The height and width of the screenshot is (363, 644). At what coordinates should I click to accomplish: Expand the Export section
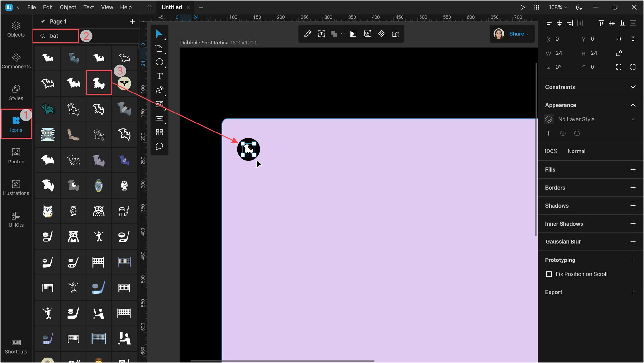tap(633, 292)
